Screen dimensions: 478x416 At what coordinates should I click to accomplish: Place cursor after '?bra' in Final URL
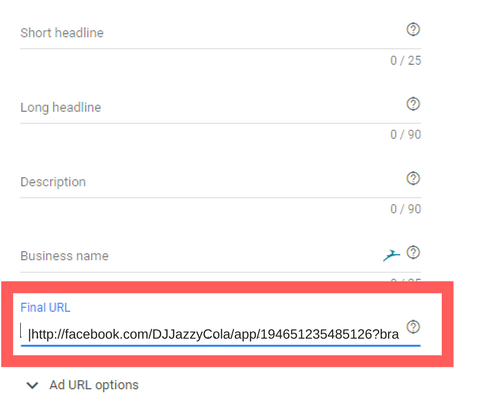(399, 334)
